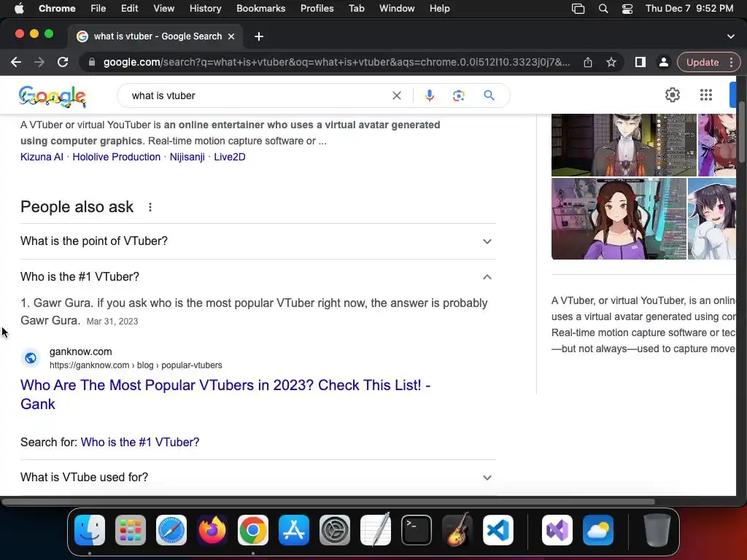Open the Chrome three-dot menu
This screenshot has width=747, height=560.
click(732, 62)
